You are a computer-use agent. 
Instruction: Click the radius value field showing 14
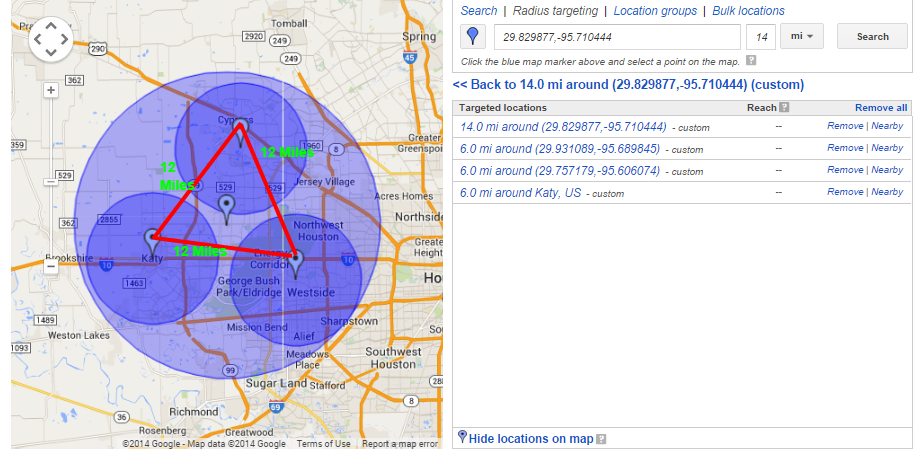point(761,37)
